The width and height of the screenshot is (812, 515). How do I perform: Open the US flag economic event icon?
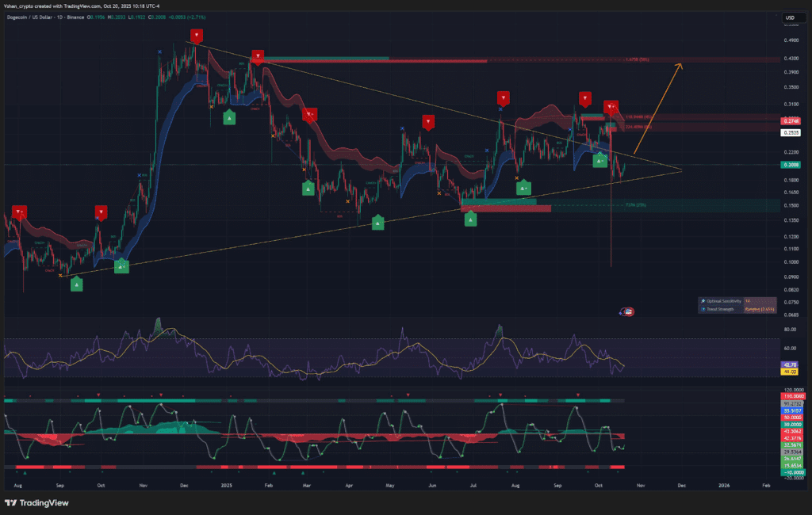pos(628,311)
